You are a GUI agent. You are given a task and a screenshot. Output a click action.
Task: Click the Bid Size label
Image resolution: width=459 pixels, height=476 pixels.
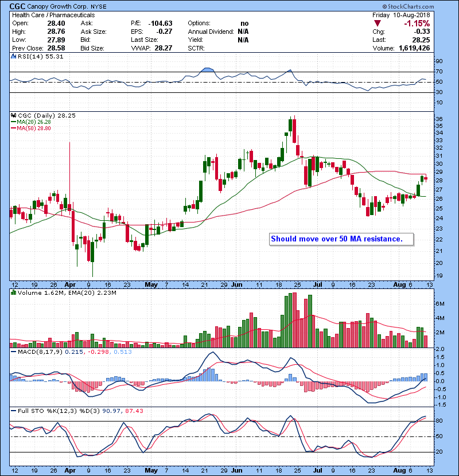pyautogui.click(x=92, y=48)
